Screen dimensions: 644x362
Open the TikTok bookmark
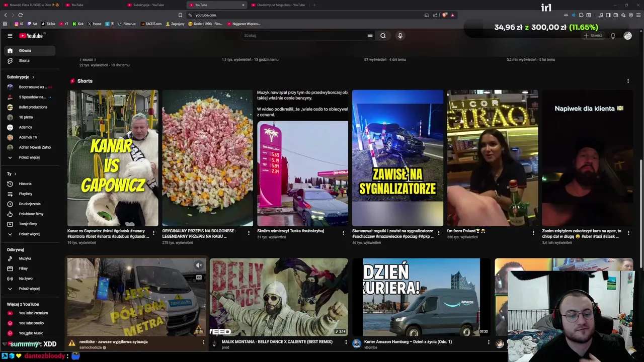(x=48, y=24)
